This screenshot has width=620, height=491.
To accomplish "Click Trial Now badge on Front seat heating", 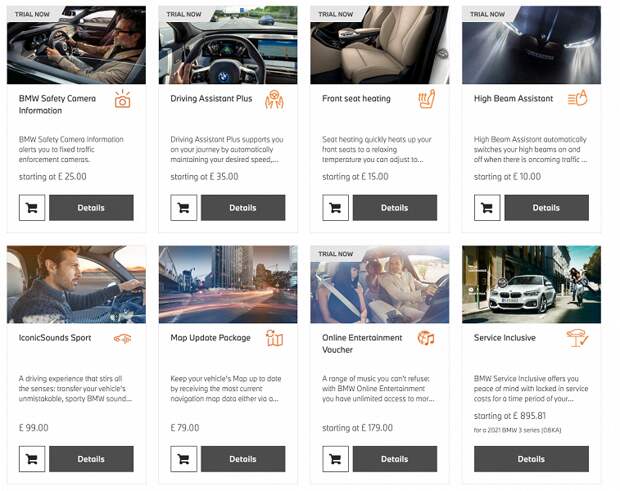I will click(335, 14).
